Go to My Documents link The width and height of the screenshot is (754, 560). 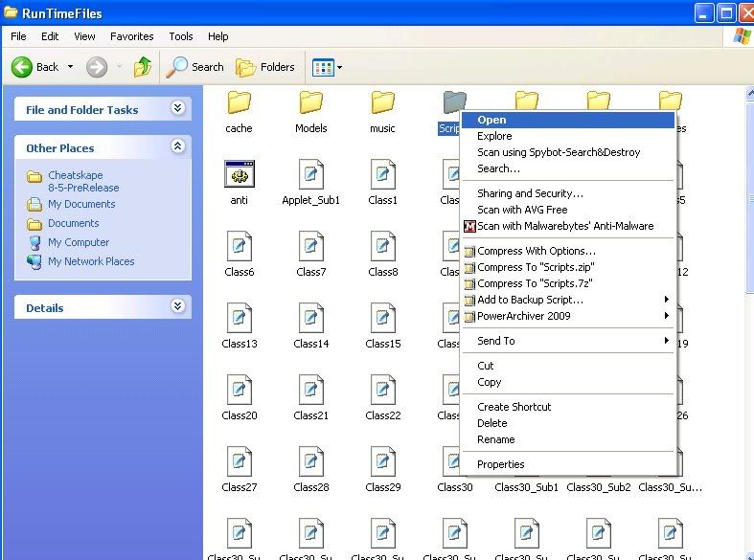81,204
